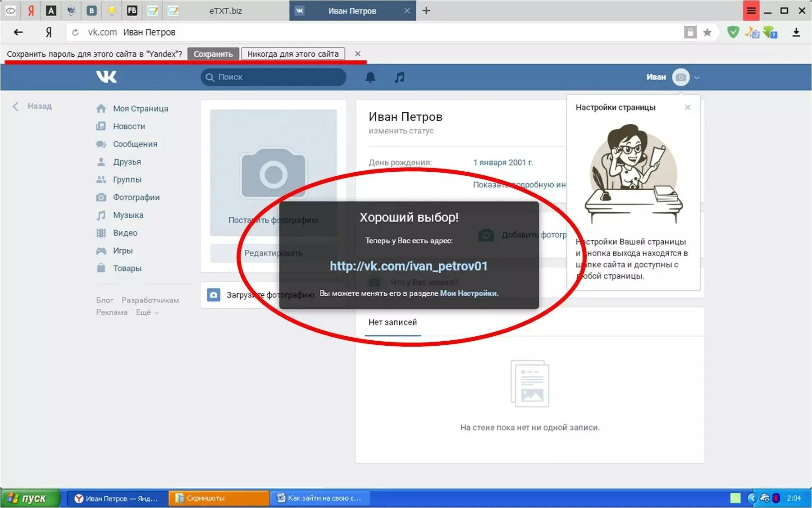Screen dimensions: 812x508
Task: Click Никогда для этого сайта button
Action: coord(293,54)
